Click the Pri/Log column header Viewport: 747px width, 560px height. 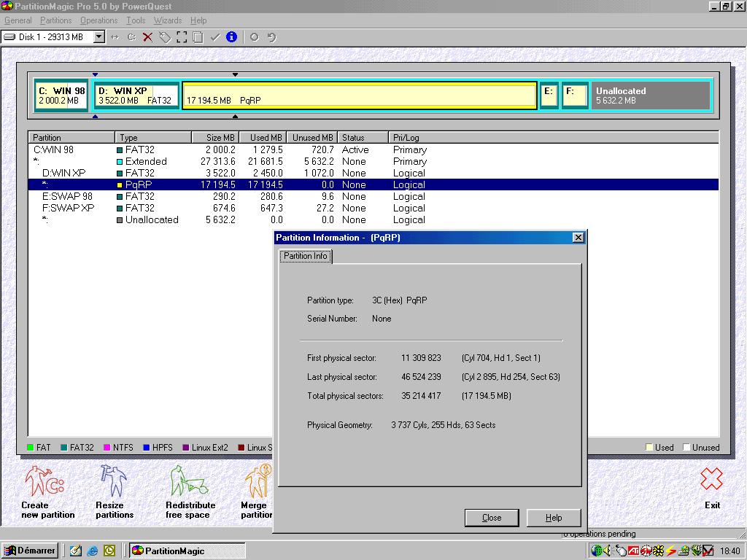[x=554, y=138]
